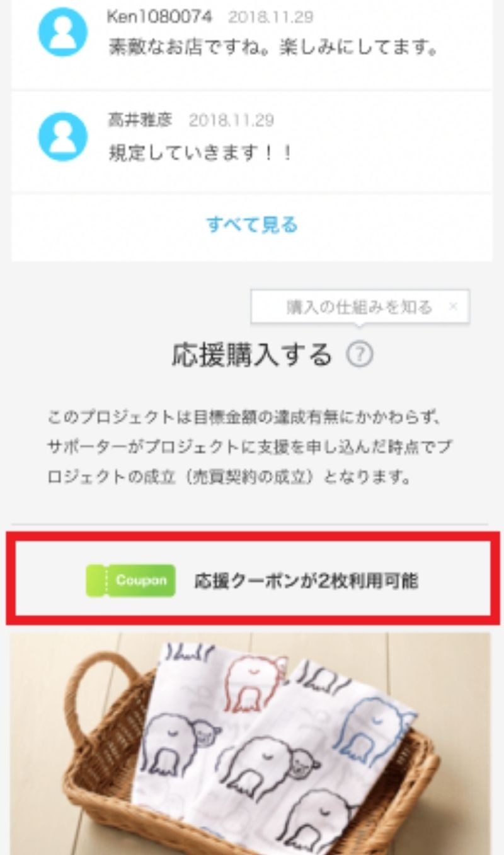This screenshot has width=504, height=855.
Task: Click the 購入の仕組みを知る tooltip
Action: pyautogui.click(x=360, y=307)
